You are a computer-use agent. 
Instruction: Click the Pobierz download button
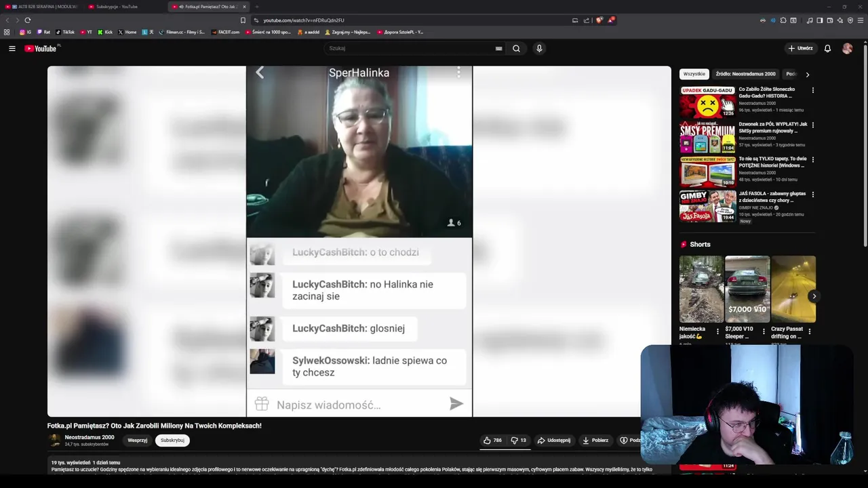tap(595, 441)
